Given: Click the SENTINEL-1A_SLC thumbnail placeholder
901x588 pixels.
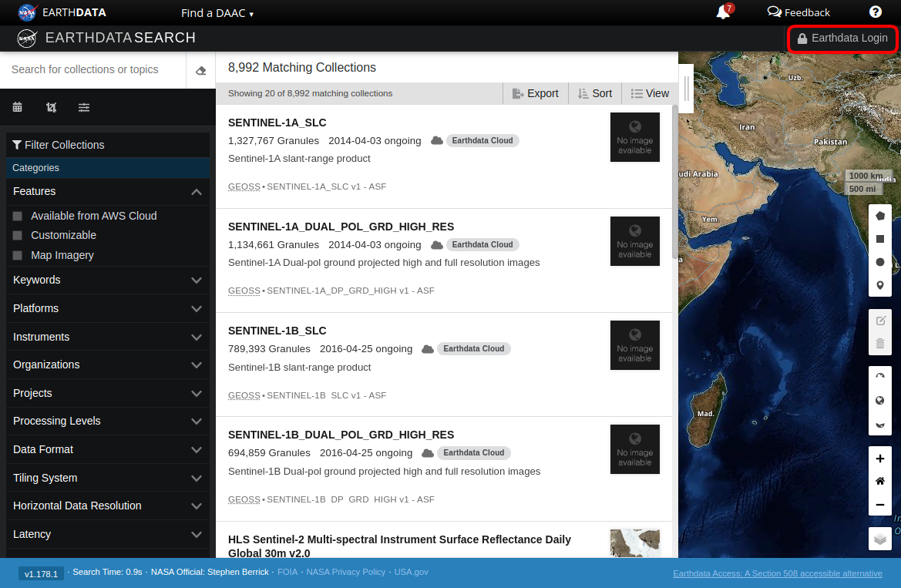Looking at the screenshot, I should pos(635,137).
